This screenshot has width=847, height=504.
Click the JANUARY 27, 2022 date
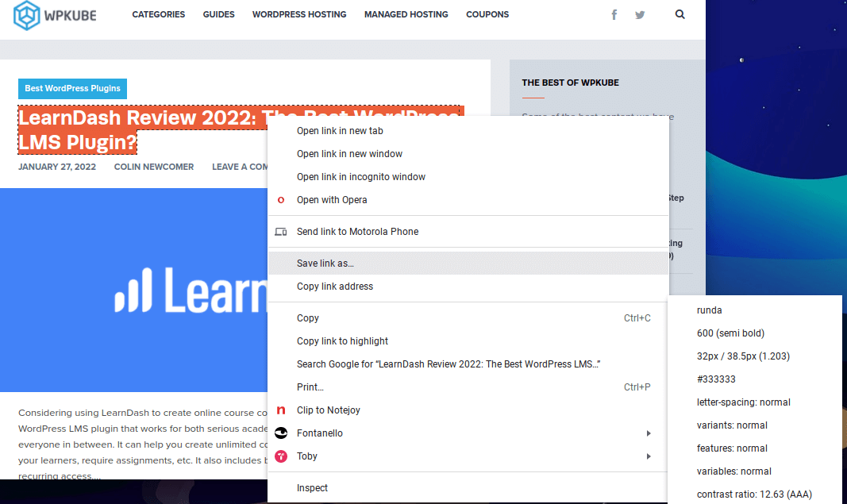[x=57, y=167]
